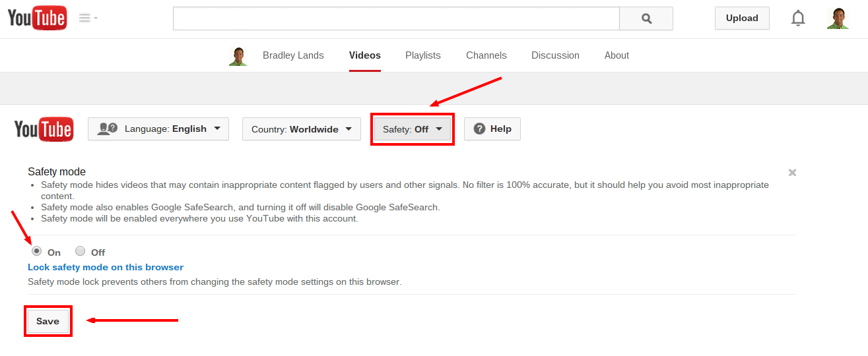The height and width of the screenshot is (356, 868).
Task: Switch to the Discussion tab
Action: tap(555, 55)
